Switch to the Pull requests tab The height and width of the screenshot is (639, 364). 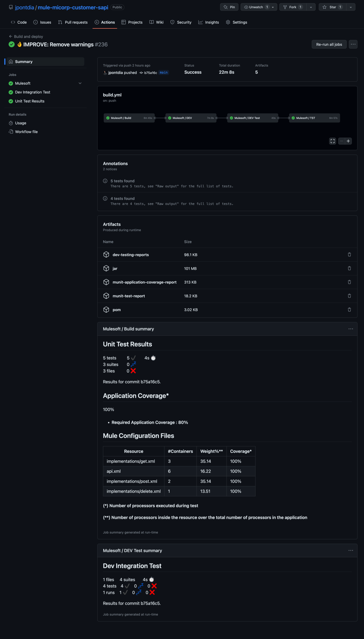[73, 22]
